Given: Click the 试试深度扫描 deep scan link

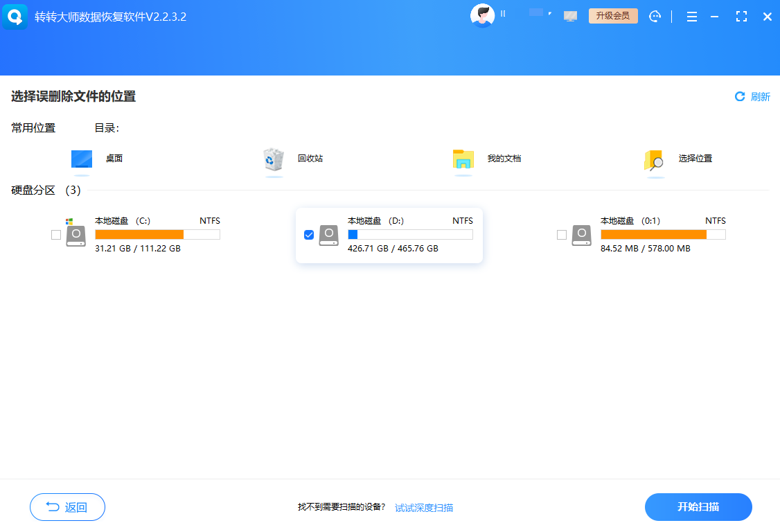Looking at the screenshot, I should (x=425, y=507).
